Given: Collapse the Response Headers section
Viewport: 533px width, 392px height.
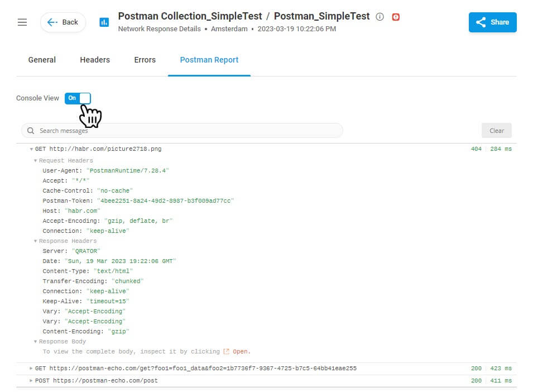Looking at the screenshot, I should click(x=36, y=241).
